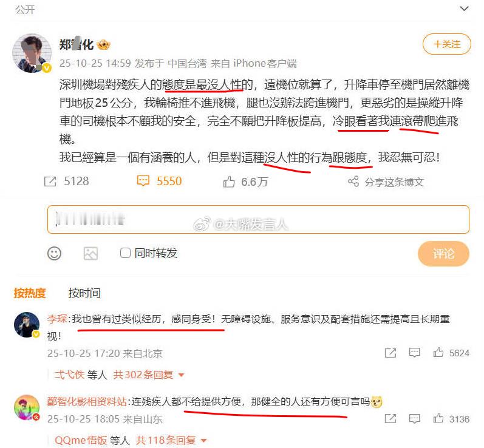Open the post author's avatar
Image resolution: width=484 pixels, height=448 pixels.
32,53
